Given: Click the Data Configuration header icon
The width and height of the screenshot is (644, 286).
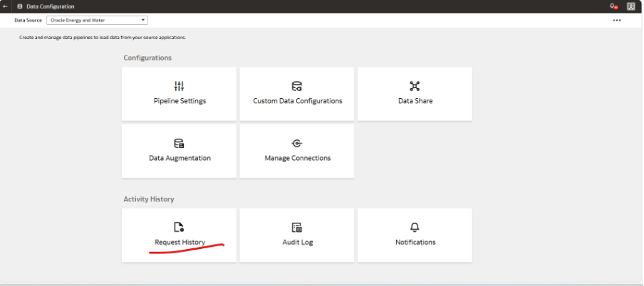Looking at the screenshot, I should 19,6.
